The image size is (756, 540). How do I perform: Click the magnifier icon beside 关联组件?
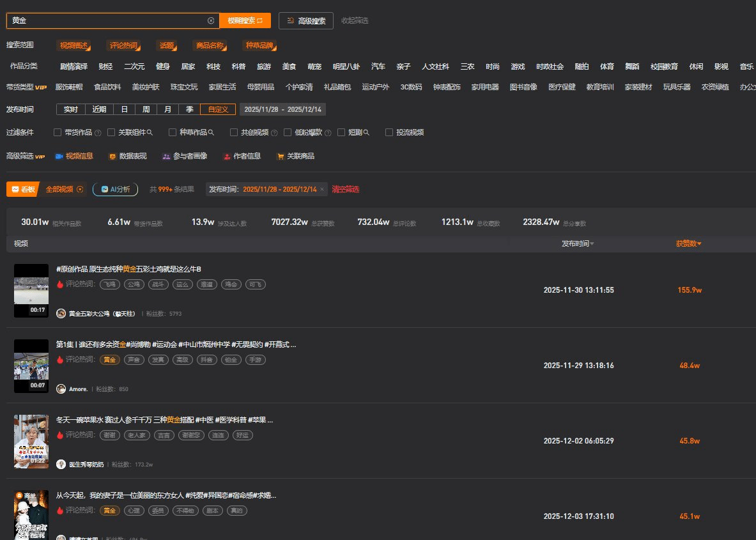click(x=150, y=132)
